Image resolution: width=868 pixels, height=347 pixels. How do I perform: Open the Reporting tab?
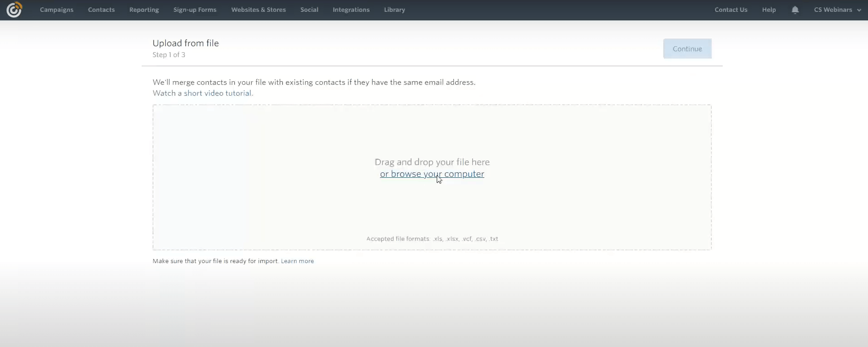144,10
